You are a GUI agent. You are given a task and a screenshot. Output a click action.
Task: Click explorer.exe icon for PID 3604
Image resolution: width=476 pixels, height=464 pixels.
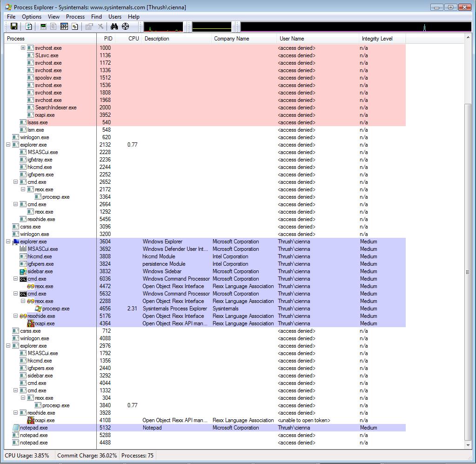coord(15,242)
